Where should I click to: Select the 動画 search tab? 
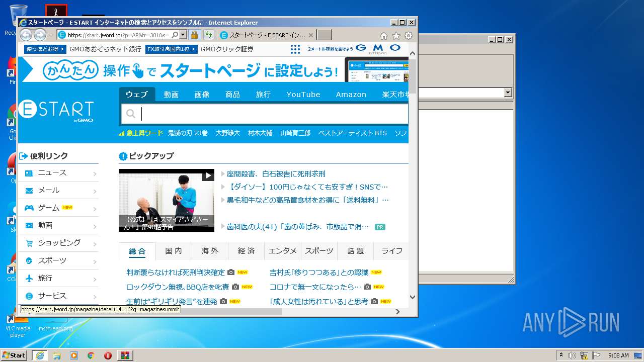pos(171,94)
